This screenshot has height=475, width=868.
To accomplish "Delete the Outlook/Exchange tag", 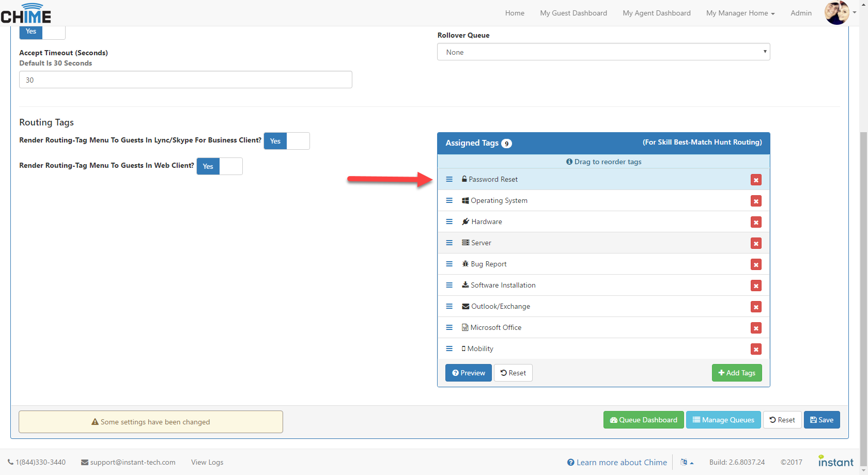I will (756, 307).
